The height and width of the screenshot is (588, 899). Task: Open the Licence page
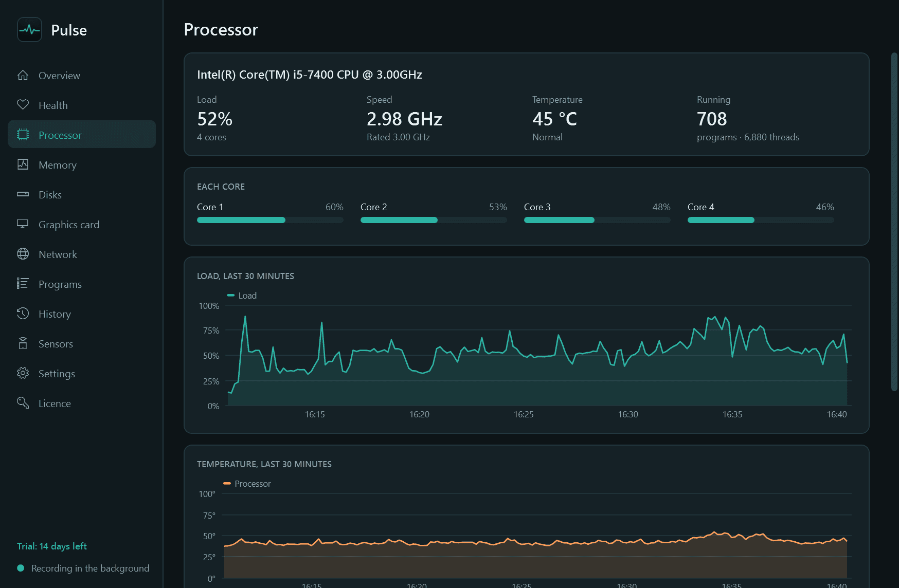click(x=82, y=403)
